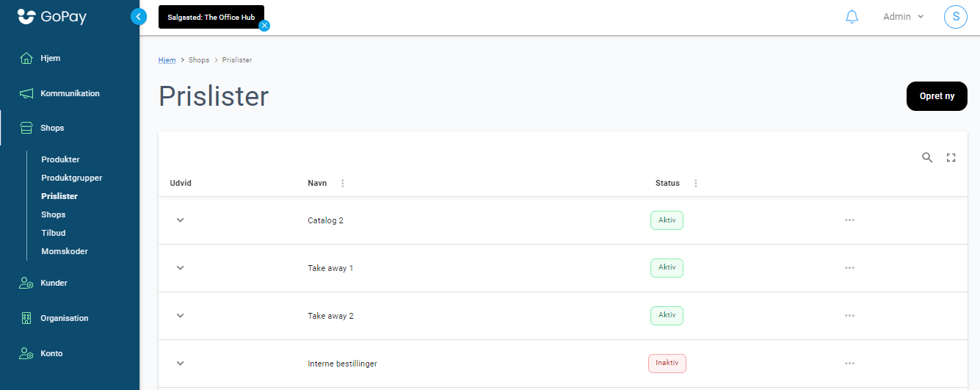Click the Take away 2 name cell
Image resolution: width=980 pixels, height=390 pixels.
point(330,316)
